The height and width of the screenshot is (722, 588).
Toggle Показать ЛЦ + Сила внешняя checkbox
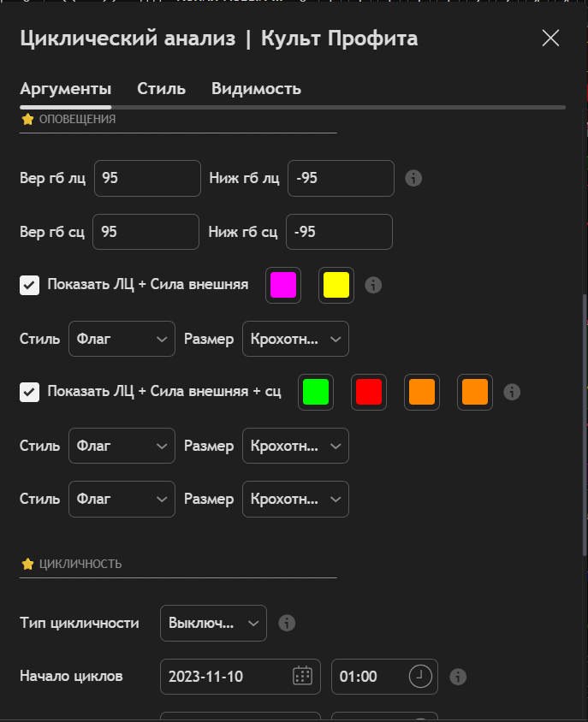[30, 285]
